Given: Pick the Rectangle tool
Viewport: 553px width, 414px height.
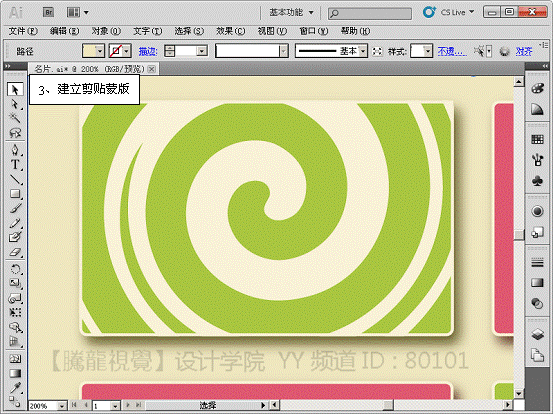Looking at the screenshot, I should click(15, 194).
